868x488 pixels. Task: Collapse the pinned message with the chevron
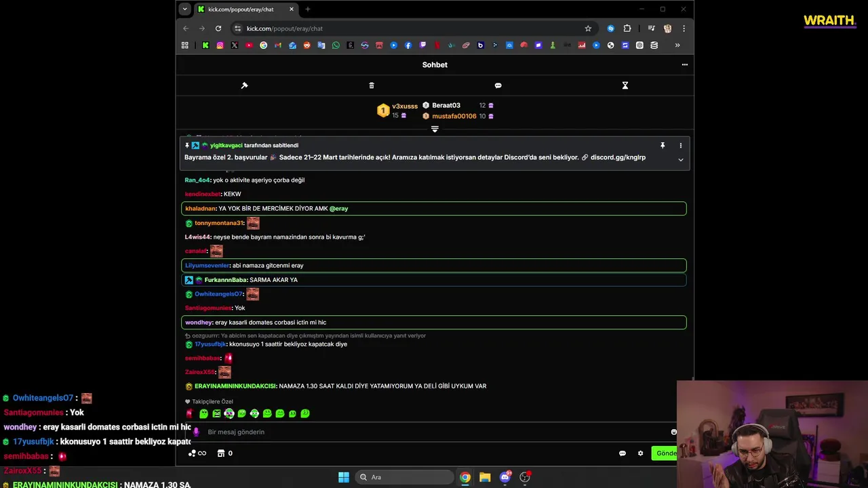tap(681, 160)
